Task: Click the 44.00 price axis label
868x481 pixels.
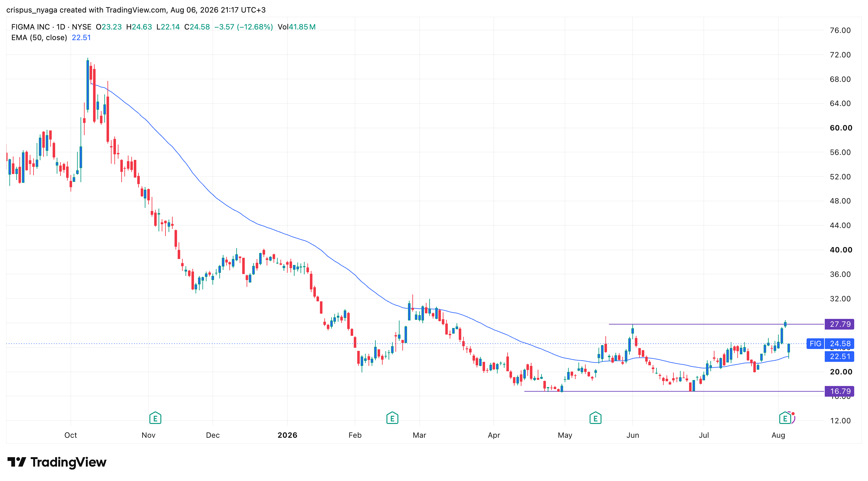Action: [x=840, y=225]
